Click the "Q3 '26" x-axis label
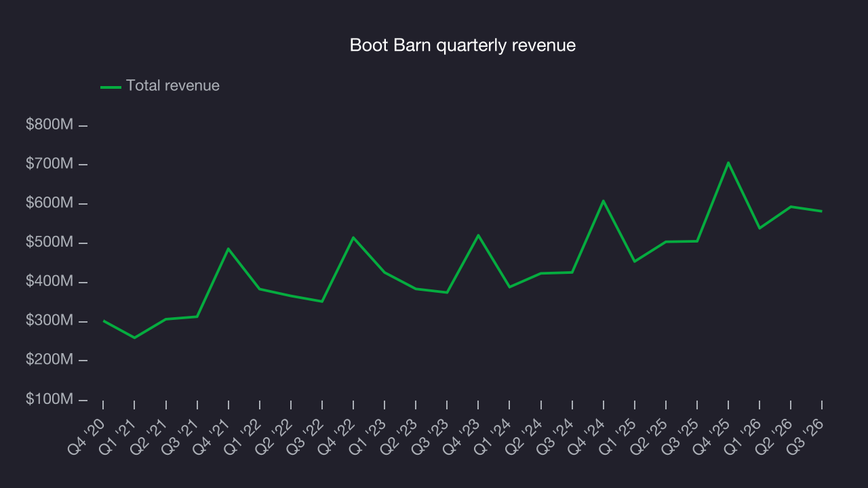 [x=806, y=436]
